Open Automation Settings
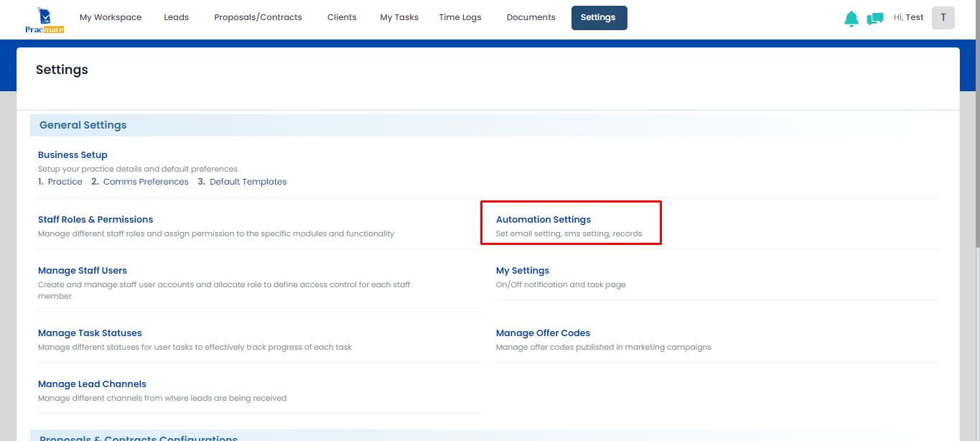 (x=543, y=219)
